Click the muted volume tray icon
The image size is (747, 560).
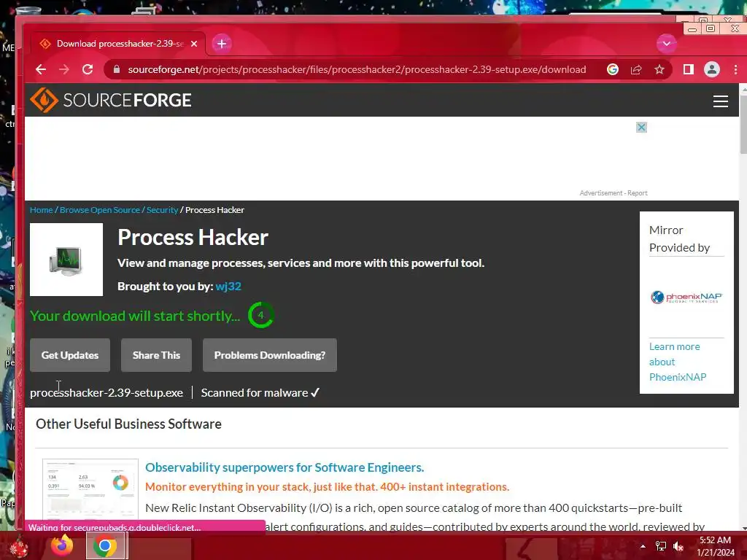678,546
